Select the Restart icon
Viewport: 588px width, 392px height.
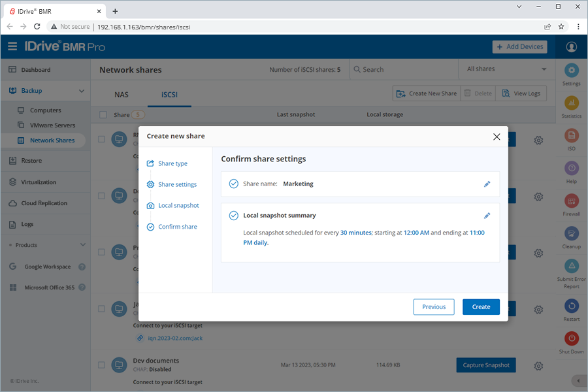(x=571, y=304)
